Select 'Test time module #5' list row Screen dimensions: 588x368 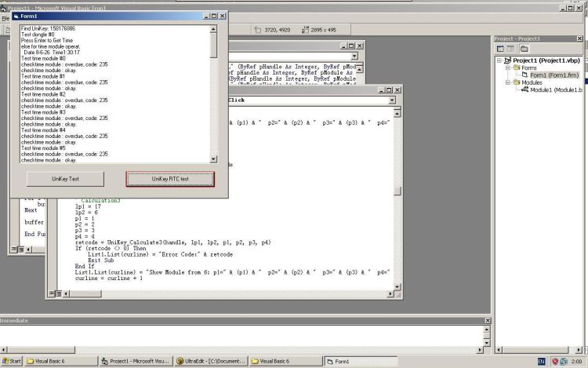43,148
